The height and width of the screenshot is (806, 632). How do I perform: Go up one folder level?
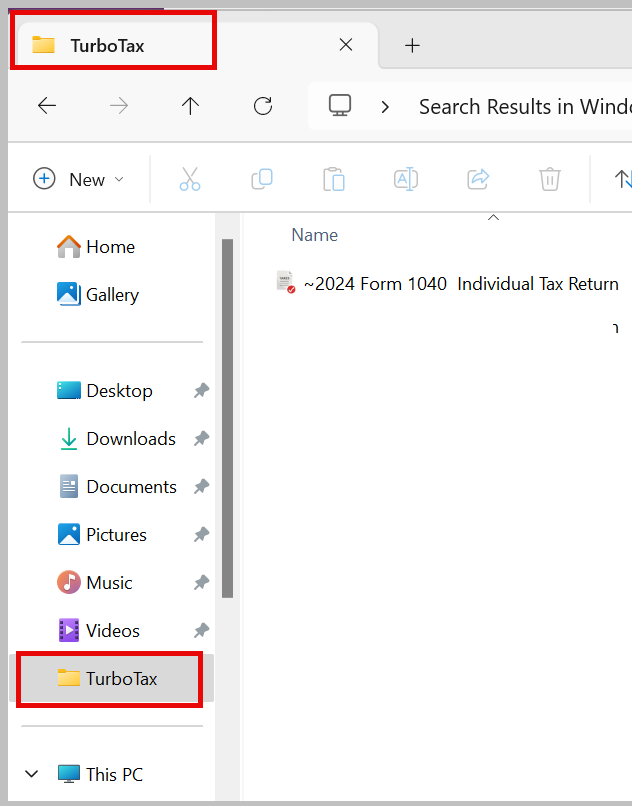coord(191,106)
